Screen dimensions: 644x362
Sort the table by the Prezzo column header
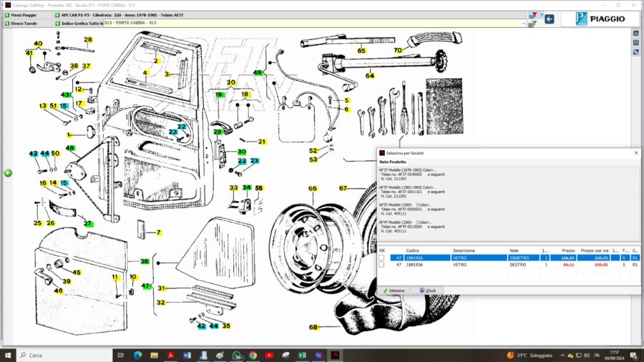click(568, 250)
